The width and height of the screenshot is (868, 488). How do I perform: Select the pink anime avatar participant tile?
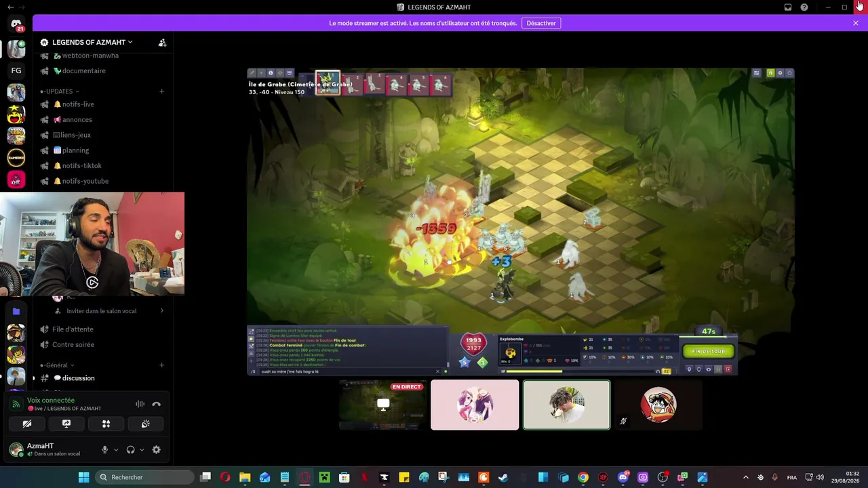[475, 405]
